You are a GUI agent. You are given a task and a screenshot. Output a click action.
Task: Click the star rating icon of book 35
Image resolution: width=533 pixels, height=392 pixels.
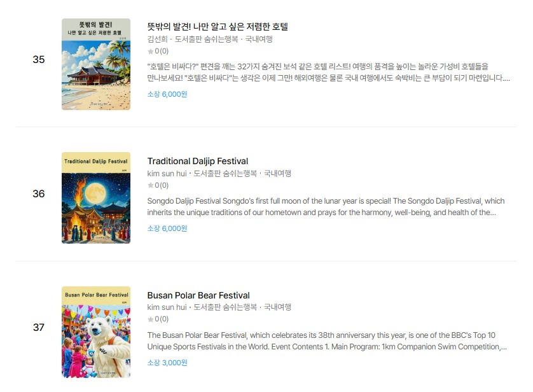pyautogui.click(x=151, y=52)
